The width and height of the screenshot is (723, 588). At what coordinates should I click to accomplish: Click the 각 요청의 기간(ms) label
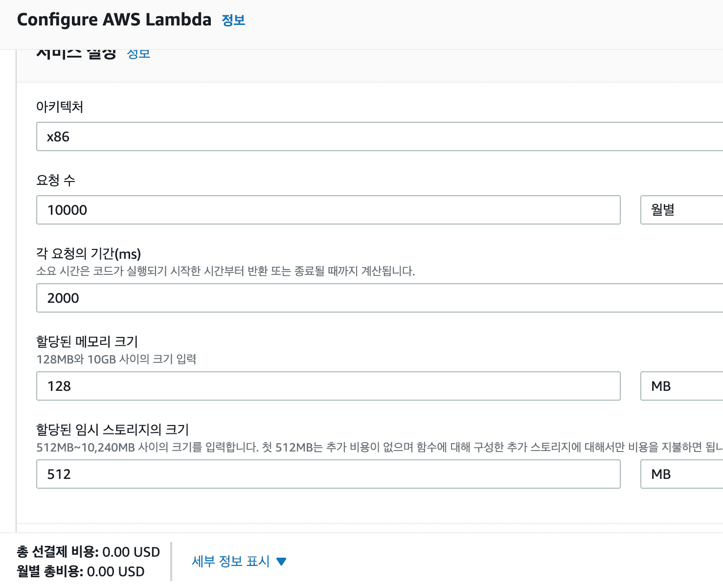coord(89,253)
